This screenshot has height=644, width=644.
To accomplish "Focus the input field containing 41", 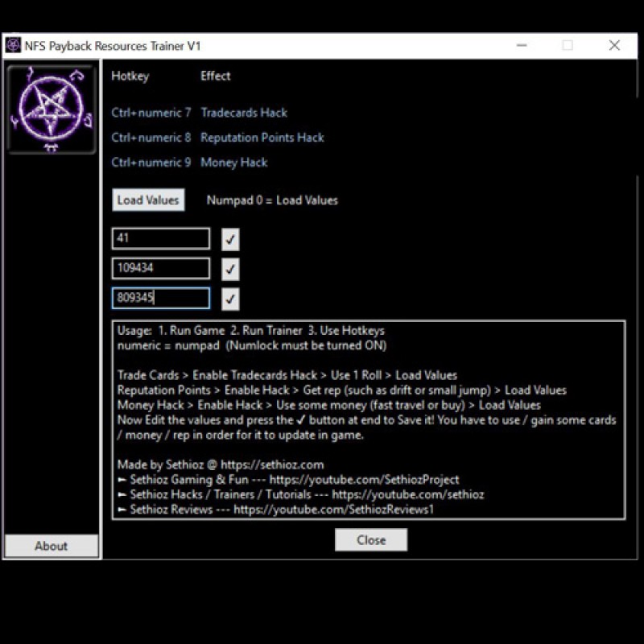I will 161,238.
